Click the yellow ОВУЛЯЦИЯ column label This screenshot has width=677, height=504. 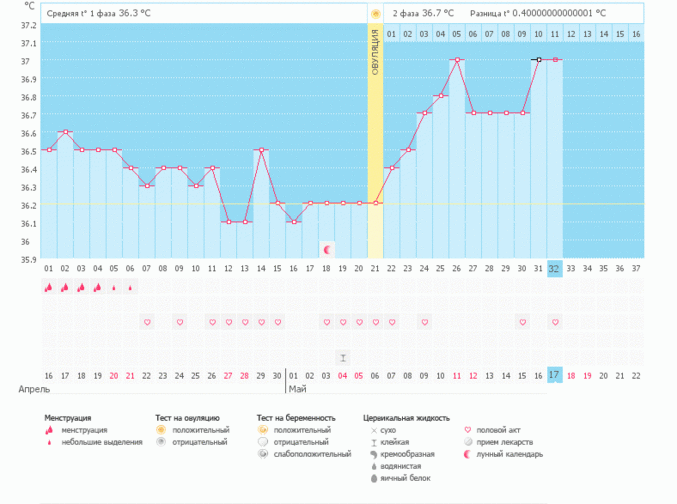pos(375,50)
